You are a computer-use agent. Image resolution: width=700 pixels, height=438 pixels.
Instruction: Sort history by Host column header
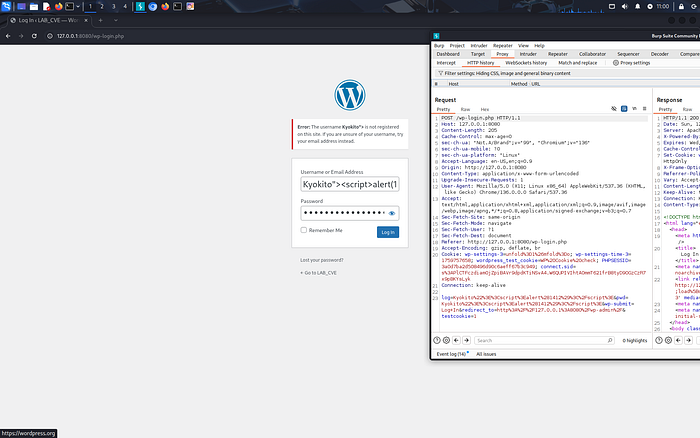(454, 84)
